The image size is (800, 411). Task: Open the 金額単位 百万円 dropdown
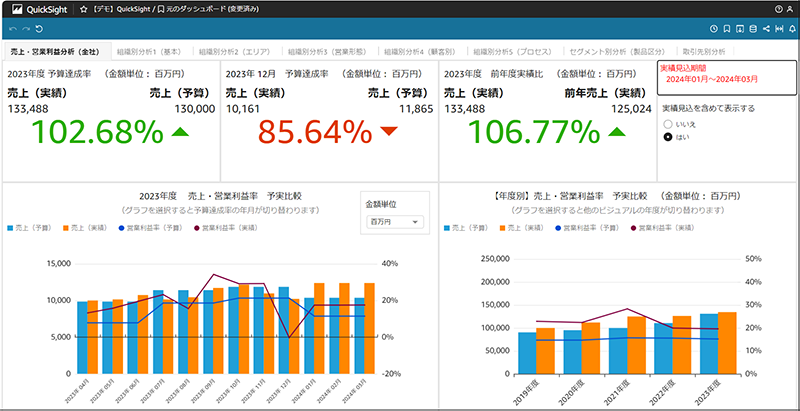pyautogui.click(x=395, y=221)
